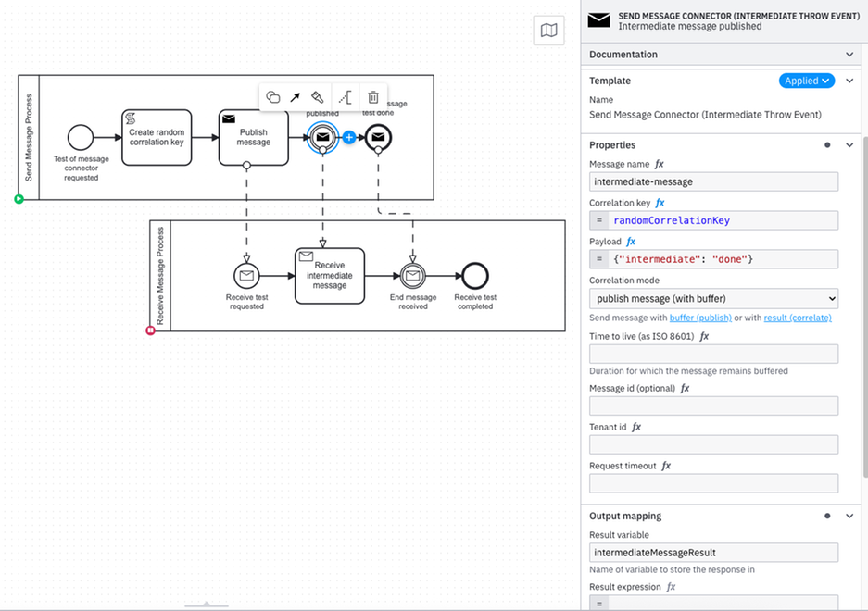Click the Result variable input field
Screen dimensions: 868x611
coord(713,552)
